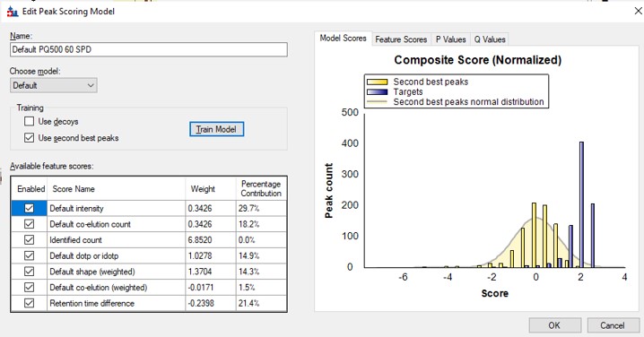The height and width of the screenshot is (337, 644).
Task: Uncheck Use second best peaks
Action: [29, 137]
